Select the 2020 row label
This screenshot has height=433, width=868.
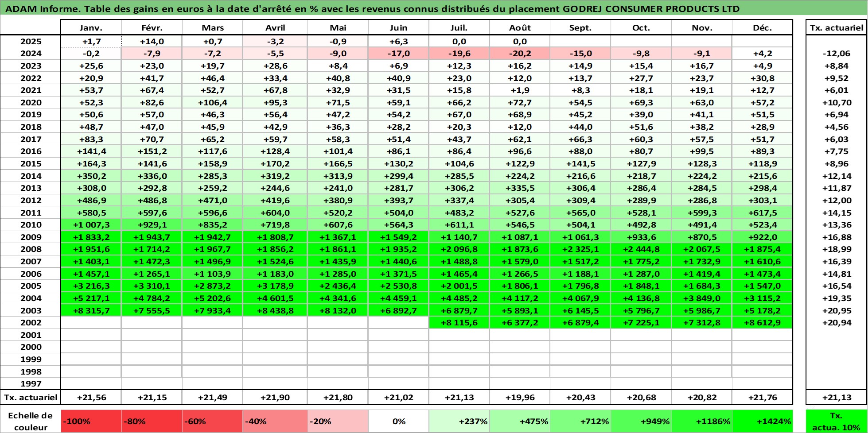click(x=31, y=102)
